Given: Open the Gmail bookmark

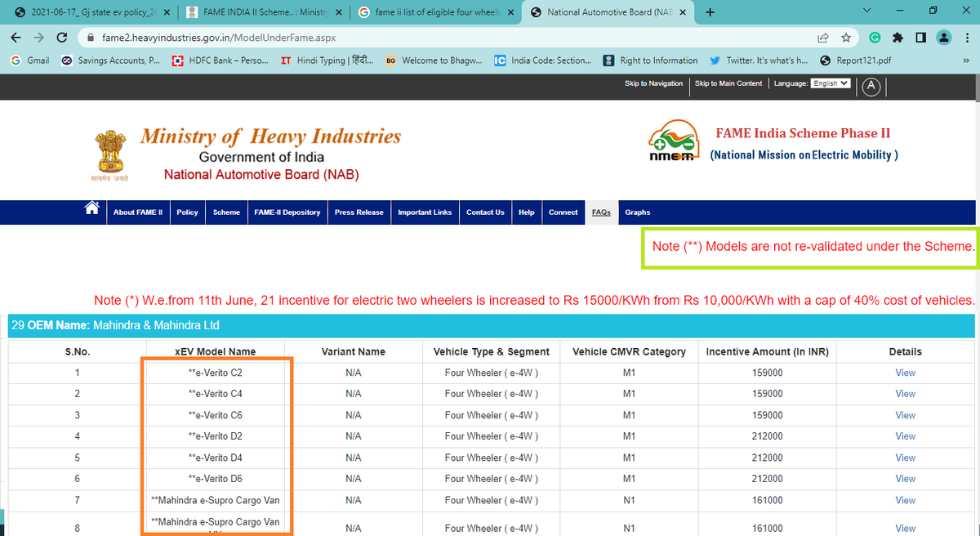Looking at the screenshot, I should (x=29, y=60).
